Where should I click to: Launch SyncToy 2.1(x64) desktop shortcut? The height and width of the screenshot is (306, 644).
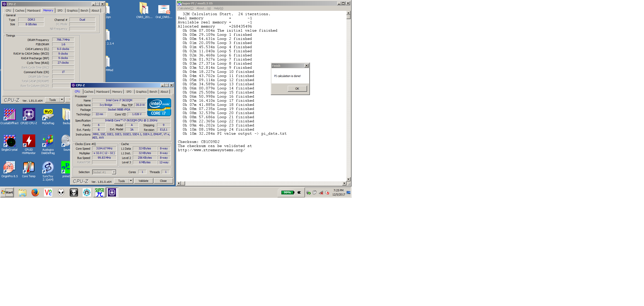(48, 171)
